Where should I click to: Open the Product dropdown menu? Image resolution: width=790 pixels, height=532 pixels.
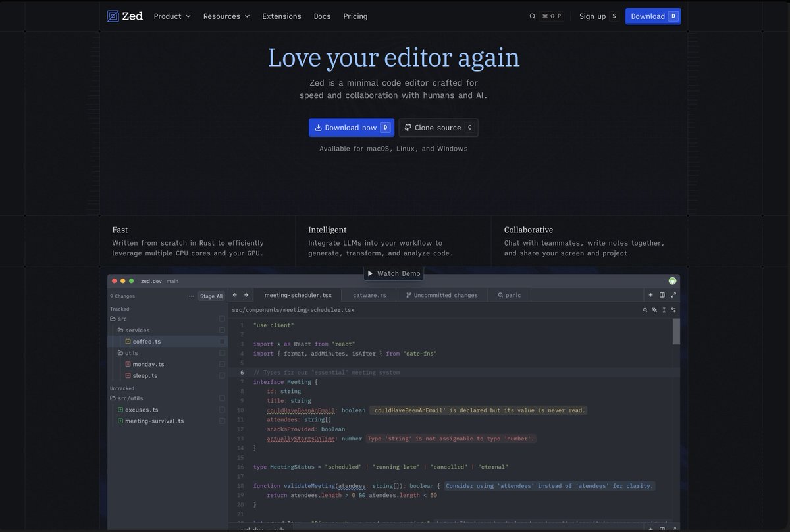pyautogui.click(x=172, y=16)
